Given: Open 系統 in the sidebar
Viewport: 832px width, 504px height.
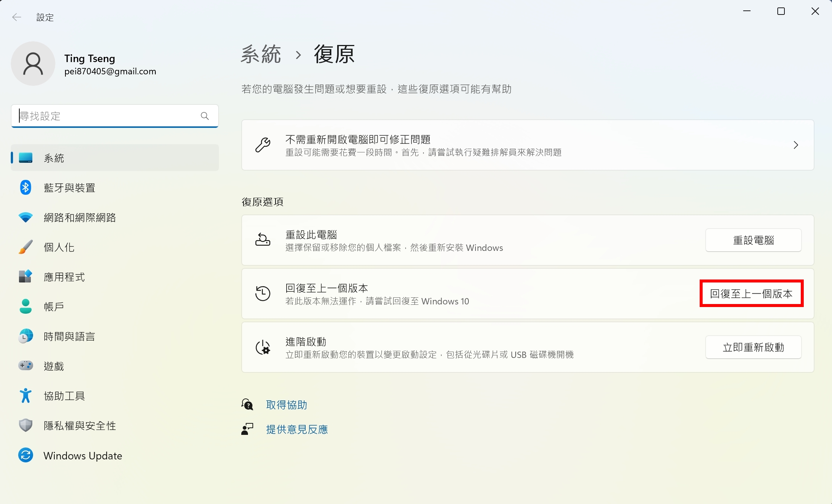Looking at the screenshot, I should click(115, 158).
